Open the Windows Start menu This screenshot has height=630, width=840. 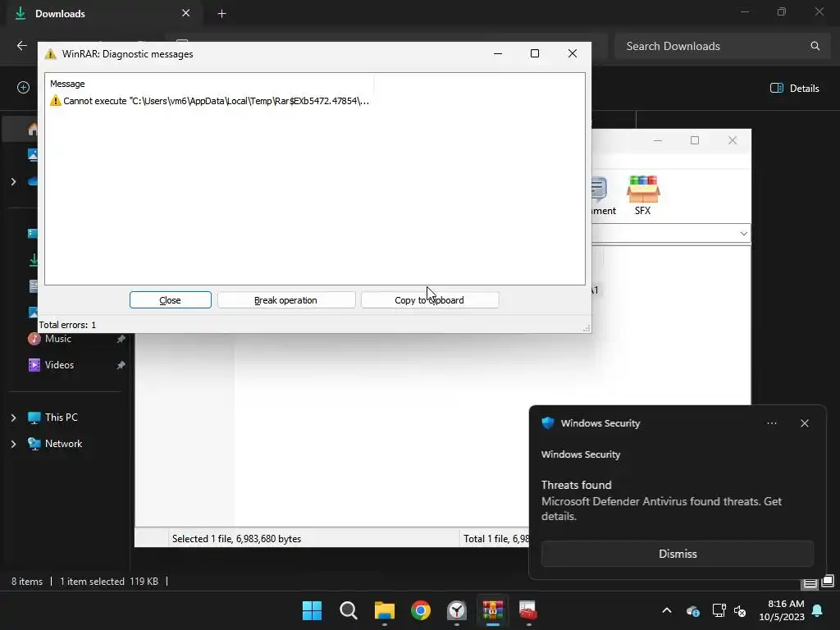(x=312, y=610)
